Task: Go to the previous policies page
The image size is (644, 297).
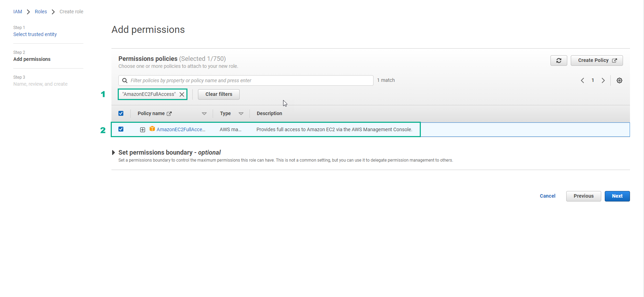Action: coord(582,80)
